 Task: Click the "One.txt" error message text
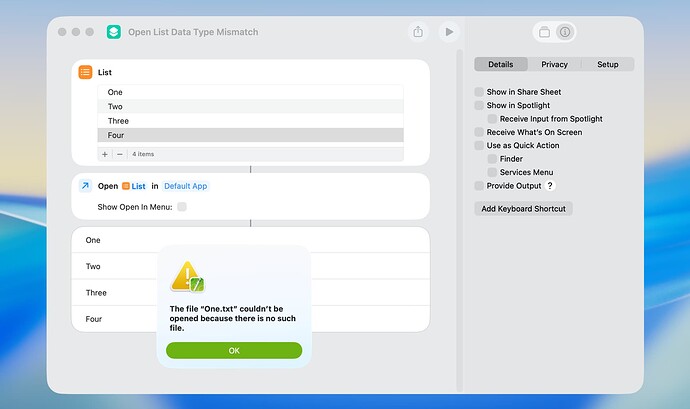point(232,318)
